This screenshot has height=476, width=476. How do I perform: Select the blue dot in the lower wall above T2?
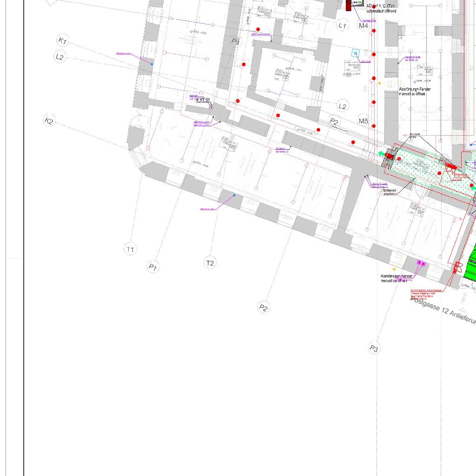(x=234, y=195)
